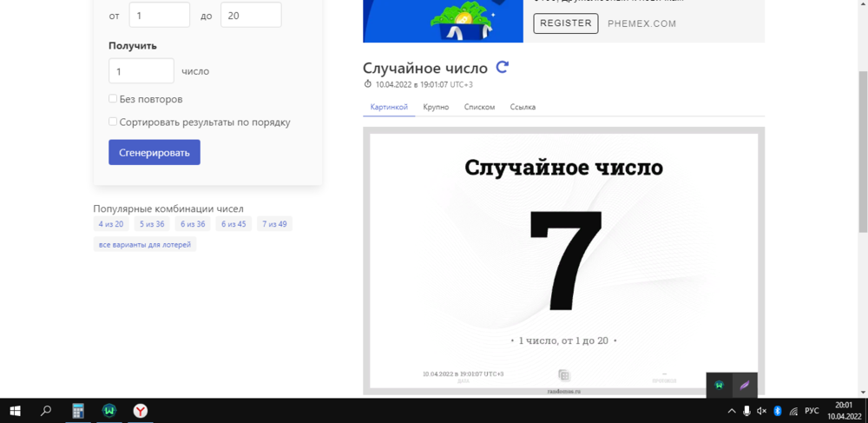868x423 pixels.
Task: Launch Calculator from the taskbar
Action: [78, 411]
